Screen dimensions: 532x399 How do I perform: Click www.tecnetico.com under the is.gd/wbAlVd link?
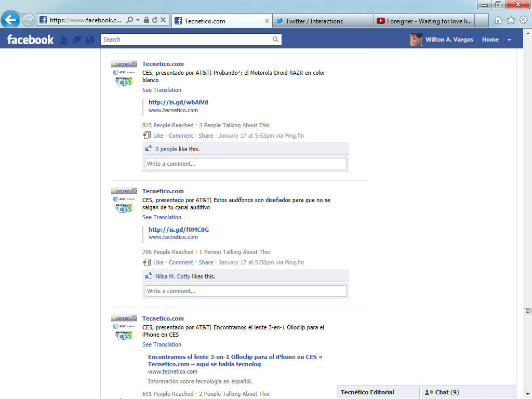pyautogui.click(x=173, y=110)
